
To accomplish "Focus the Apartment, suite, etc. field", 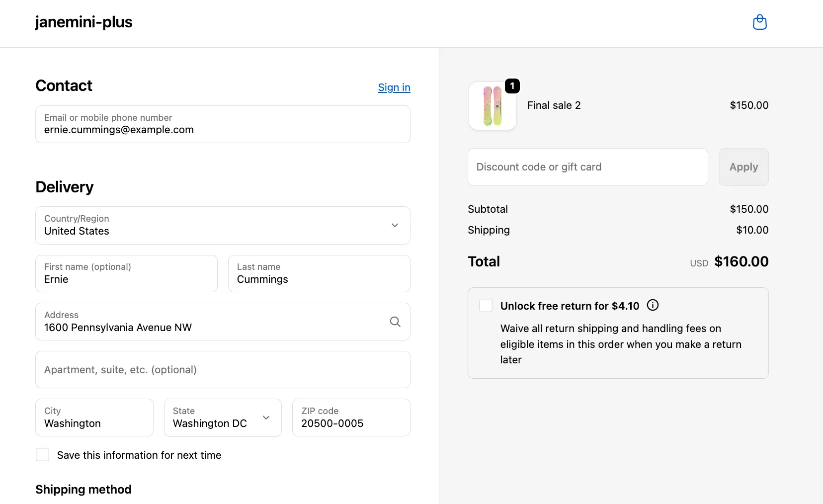I will 222,370.
